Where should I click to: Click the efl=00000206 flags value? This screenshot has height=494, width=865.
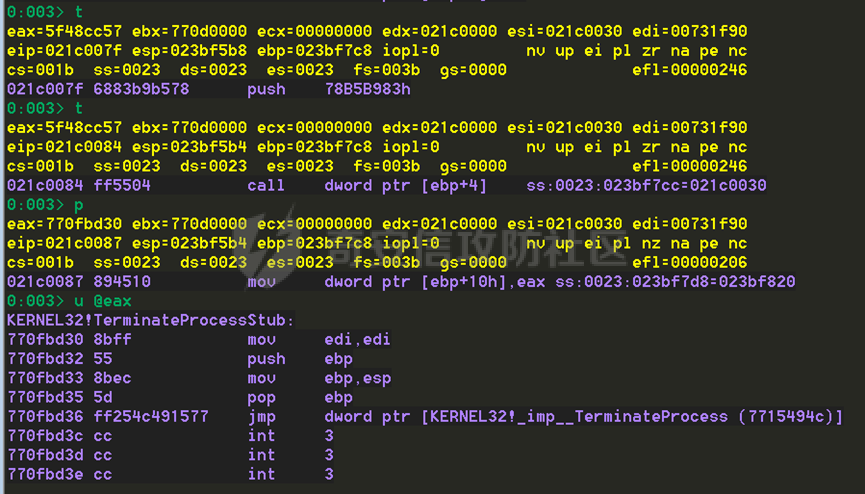(x=690, y=263)
